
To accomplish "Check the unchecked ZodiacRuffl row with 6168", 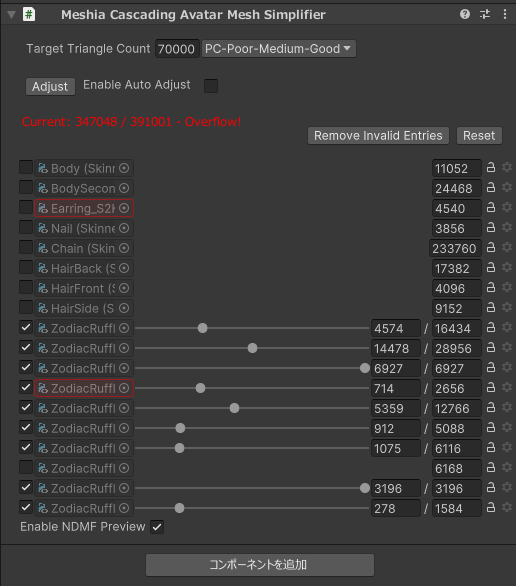I will tap(26, 467).
